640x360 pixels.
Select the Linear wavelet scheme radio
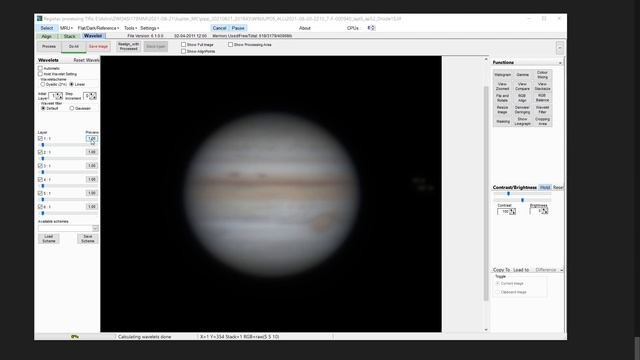(71, 84)
